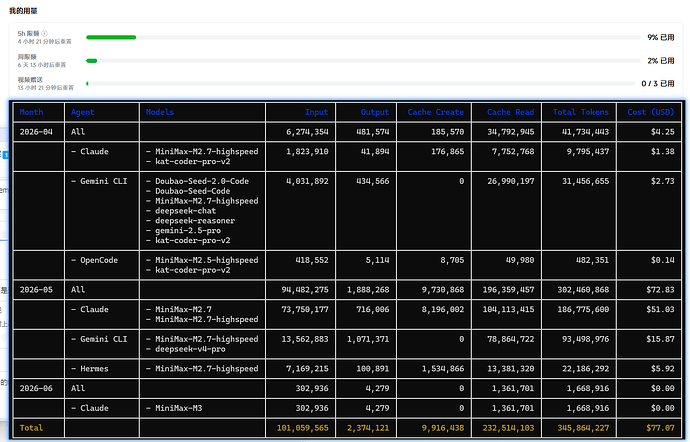Click the MiniMax-M3 model entry
This screenshot has width=690, height=442.
click(x=174, y=408)
